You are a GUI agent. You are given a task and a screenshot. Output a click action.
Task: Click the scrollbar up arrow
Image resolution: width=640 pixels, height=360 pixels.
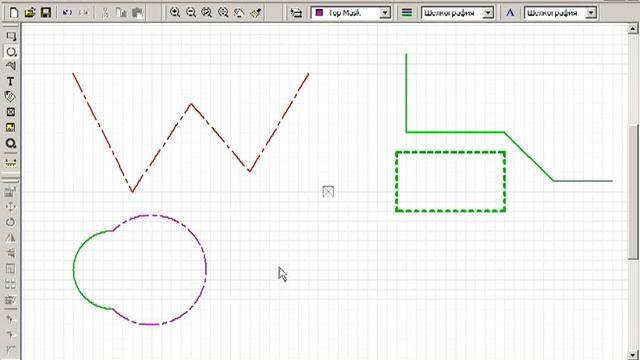click(x=633, y=29)
